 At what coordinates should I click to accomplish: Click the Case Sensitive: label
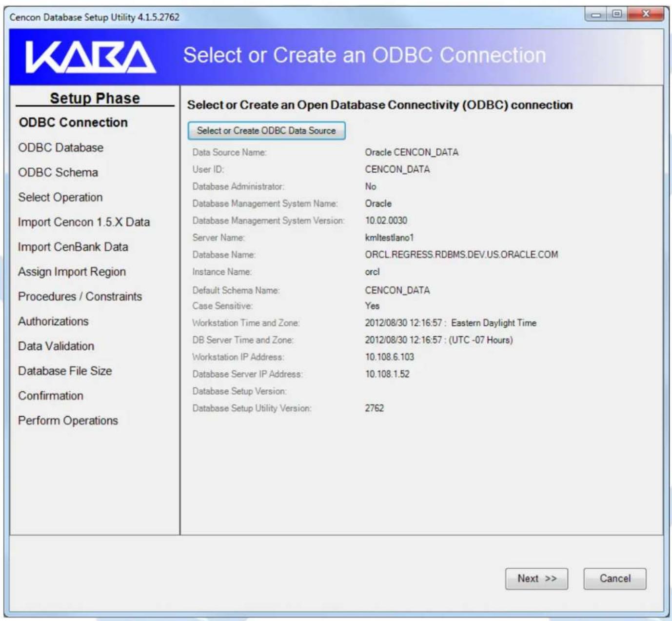[222, 306]
